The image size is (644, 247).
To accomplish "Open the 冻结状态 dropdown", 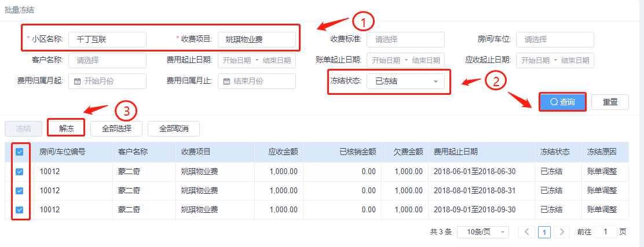I will click(405, 81).
